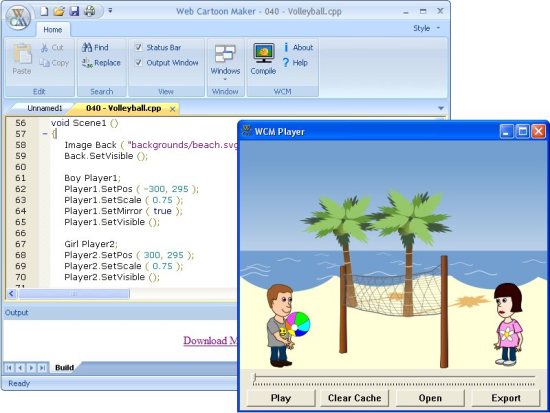The height and width of the screenshot is (413, 550).
Task: Select the Replace tool in Search group
Action: coord(101,63)
